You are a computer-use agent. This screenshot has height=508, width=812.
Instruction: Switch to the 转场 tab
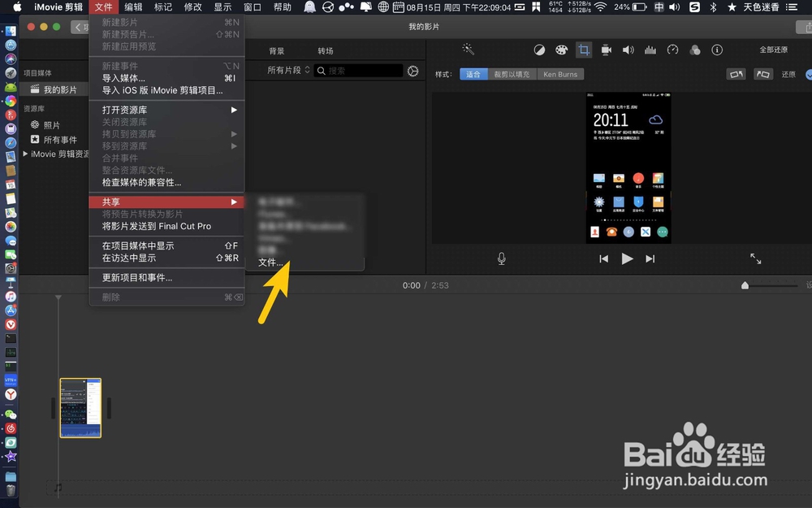326,50
